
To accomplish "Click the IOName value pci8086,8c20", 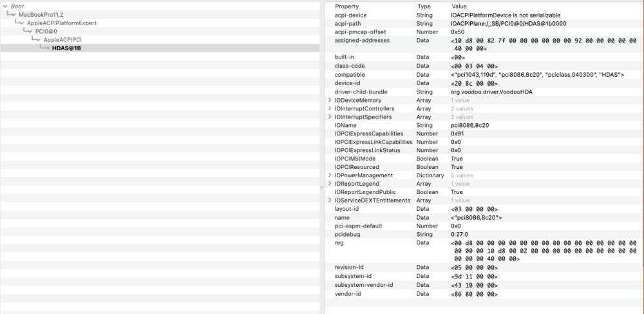I will click(x=470, y=125).
